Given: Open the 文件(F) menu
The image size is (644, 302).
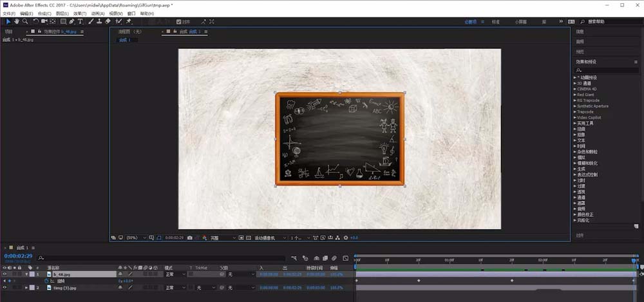Looking at the screenshot, I should [8, 14].
